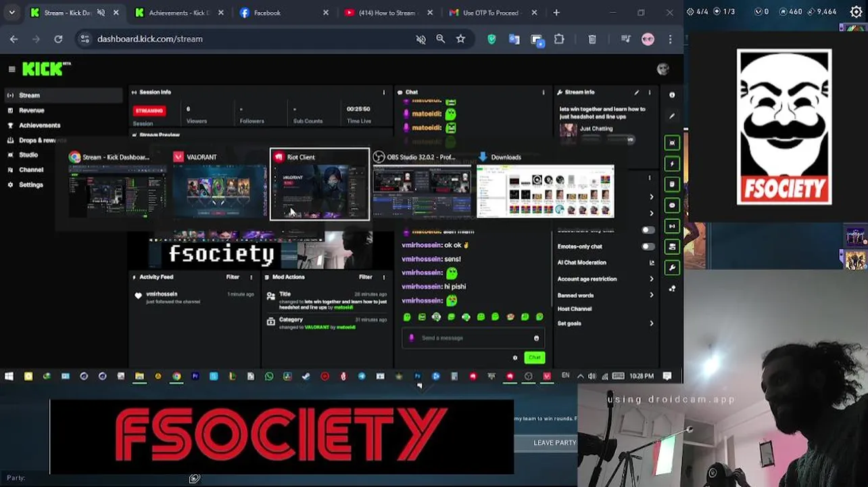Open a new browser tab

coord(556,13)
